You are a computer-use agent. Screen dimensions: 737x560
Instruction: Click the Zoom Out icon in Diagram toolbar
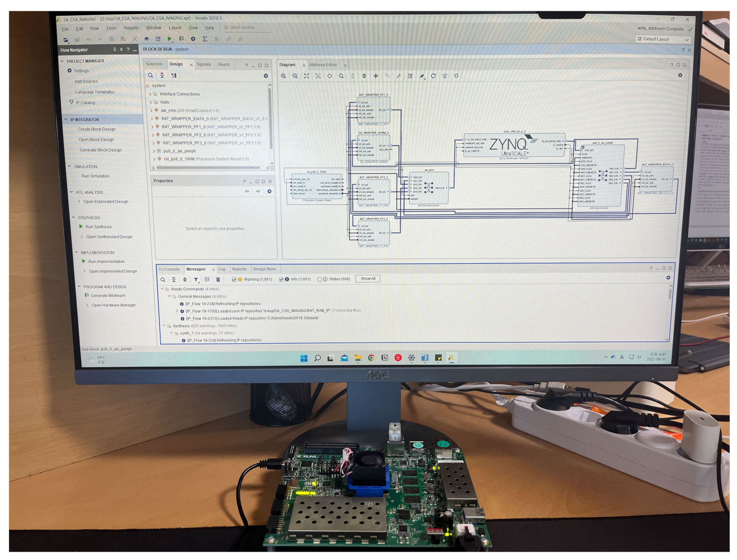coord(295,76)
